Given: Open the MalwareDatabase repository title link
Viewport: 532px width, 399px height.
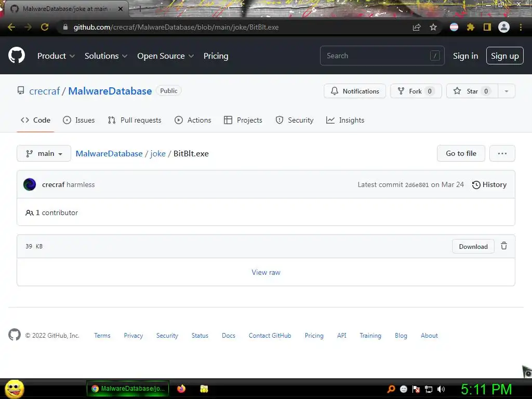Looking at the screenshot, I should 110,91.
